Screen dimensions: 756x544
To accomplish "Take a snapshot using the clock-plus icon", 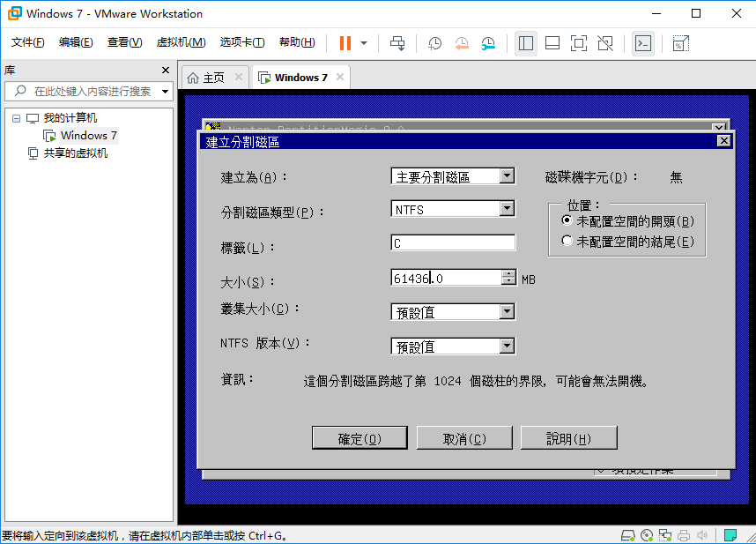I will 434,43.
